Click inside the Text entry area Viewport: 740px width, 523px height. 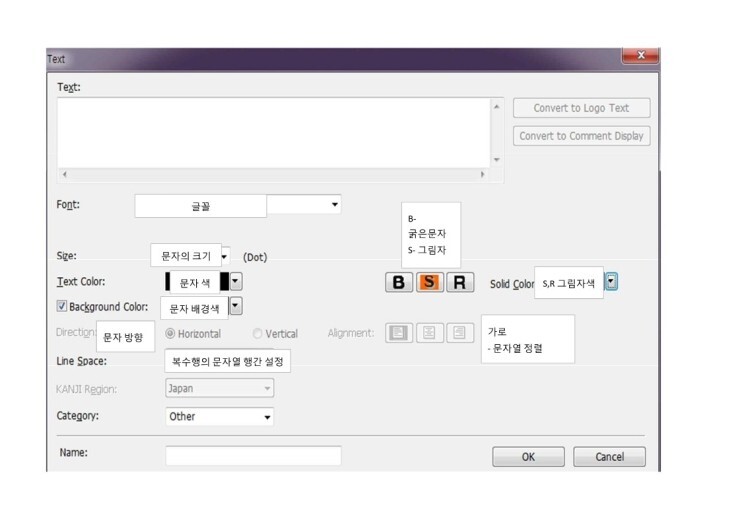pyautogui.click(x=274, y=133)
